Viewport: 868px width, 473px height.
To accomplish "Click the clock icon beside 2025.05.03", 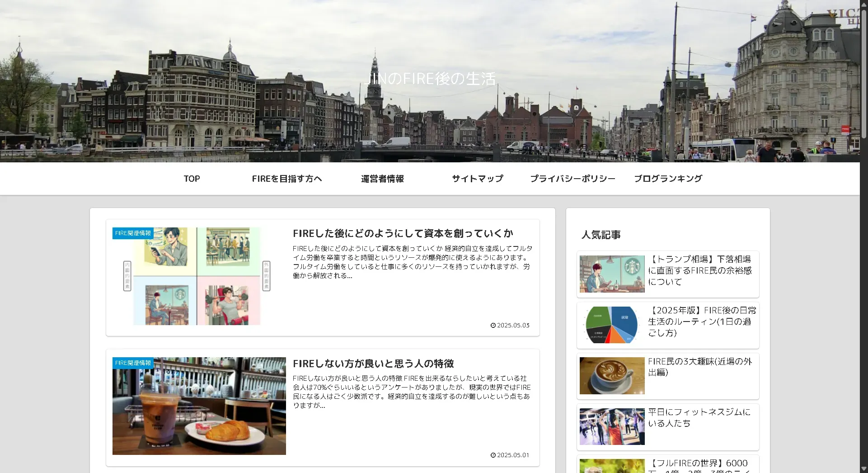I will pyautogui.click(x=493, y=326).
